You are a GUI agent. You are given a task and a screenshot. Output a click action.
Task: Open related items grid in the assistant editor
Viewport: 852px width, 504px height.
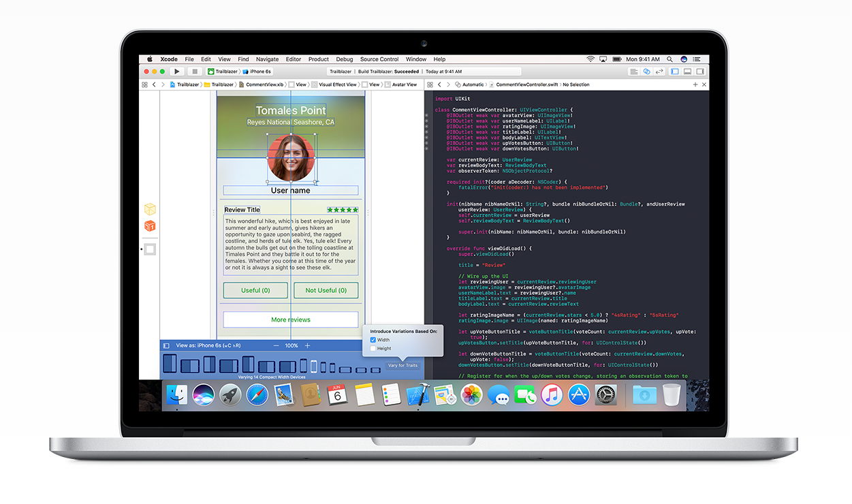click(430, 84)
